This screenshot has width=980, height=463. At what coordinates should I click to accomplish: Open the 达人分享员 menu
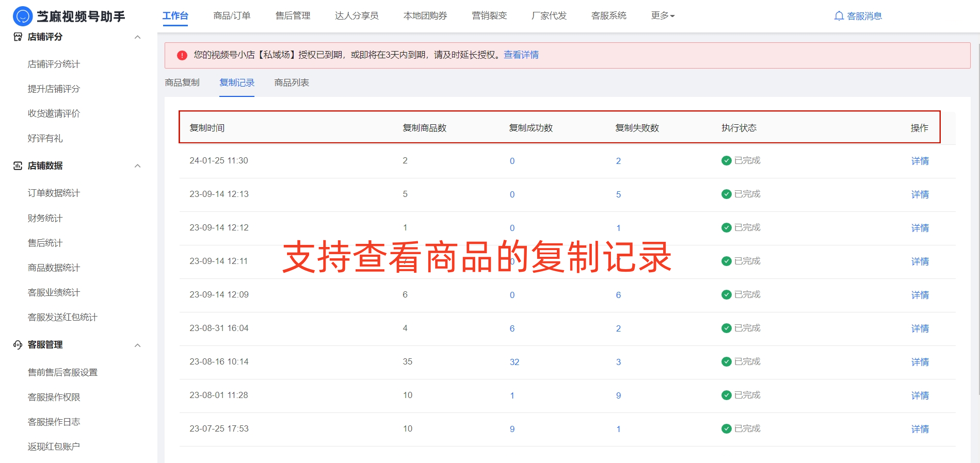pyautogui.click(x=357, y=16)
